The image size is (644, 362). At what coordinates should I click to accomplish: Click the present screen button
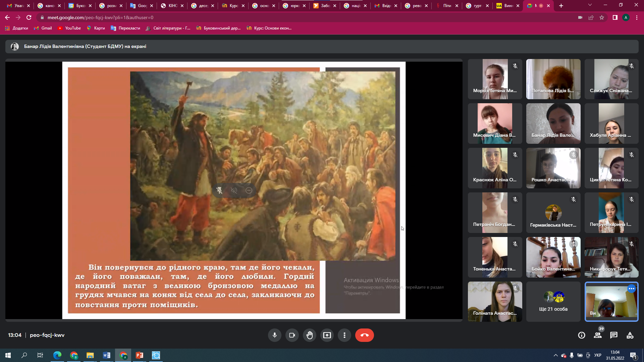[327, 335]
